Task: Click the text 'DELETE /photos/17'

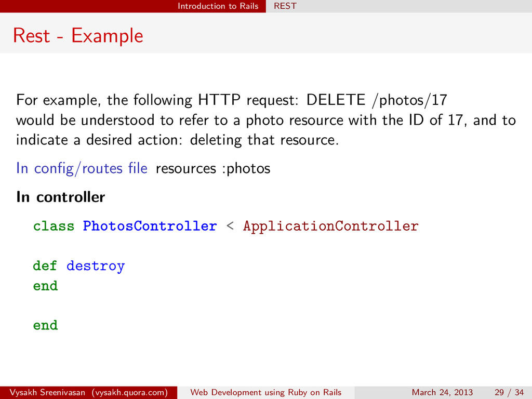Action: coord(377,100)
